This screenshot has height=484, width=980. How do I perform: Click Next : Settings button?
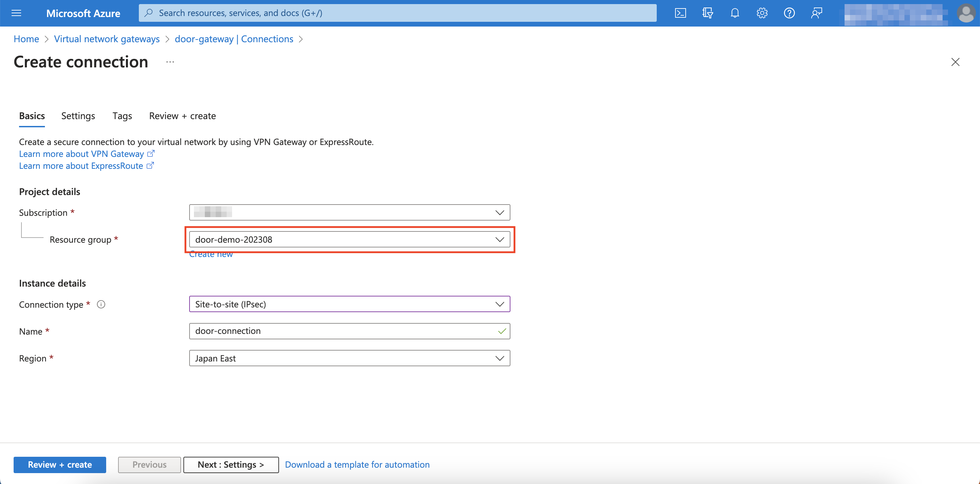pos(231,465)
